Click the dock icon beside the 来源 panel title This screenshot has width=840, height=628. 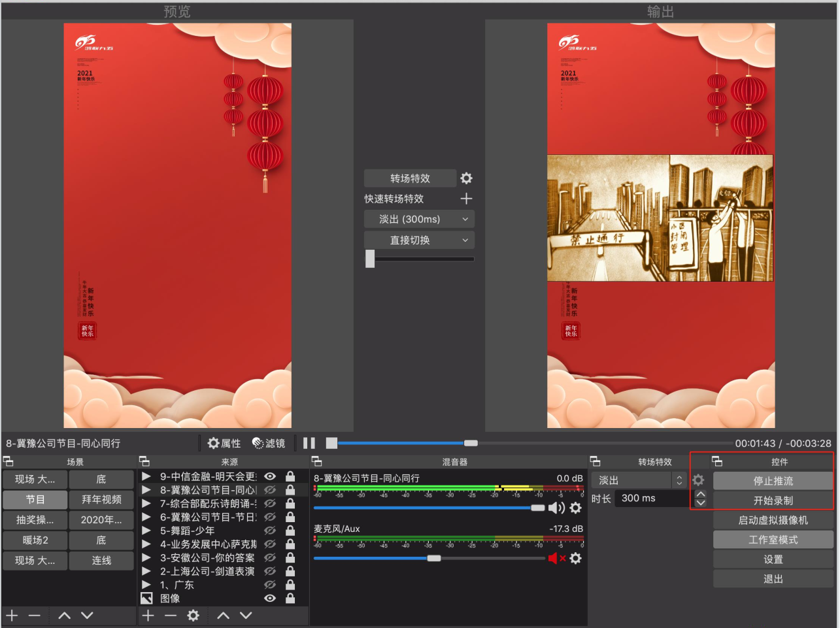coord(144,461)
